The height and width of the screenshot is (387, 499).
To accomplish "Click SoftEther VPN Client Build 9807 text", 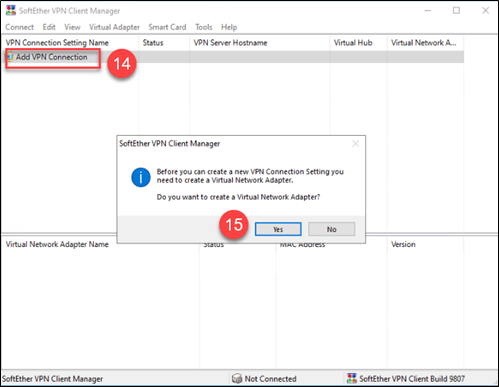I will 412,379.
